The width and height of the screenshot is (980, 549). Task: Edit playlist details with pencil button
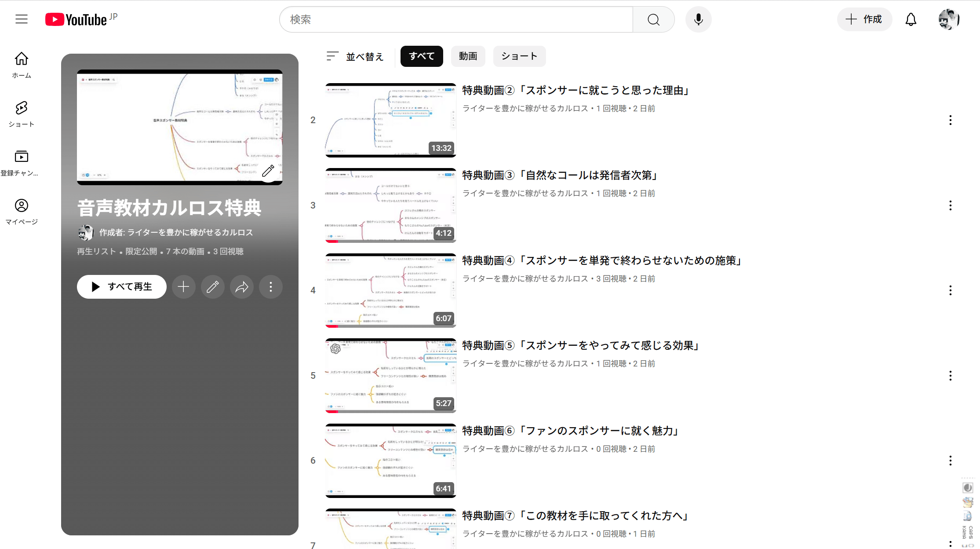pos(213,287)
